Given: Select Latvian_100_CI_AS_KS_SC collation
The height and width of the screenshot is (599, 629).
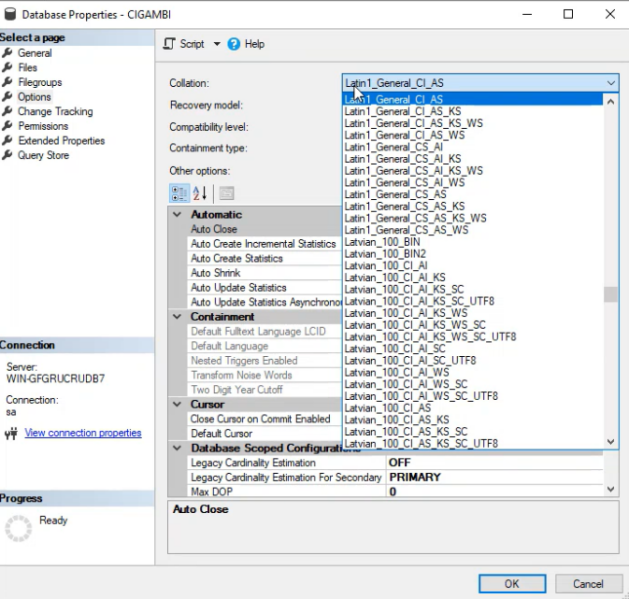Looking at the screenshot, I should 473,432.
